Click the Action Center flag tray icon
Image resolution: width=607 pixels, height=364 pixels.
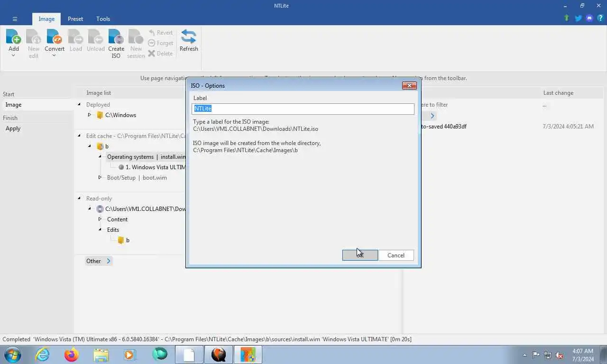click(536, 355)
